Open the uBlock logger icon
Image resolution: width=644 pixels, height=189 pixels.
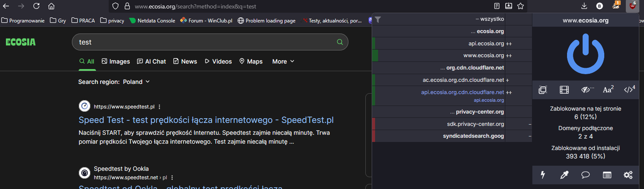pos(607,175)
